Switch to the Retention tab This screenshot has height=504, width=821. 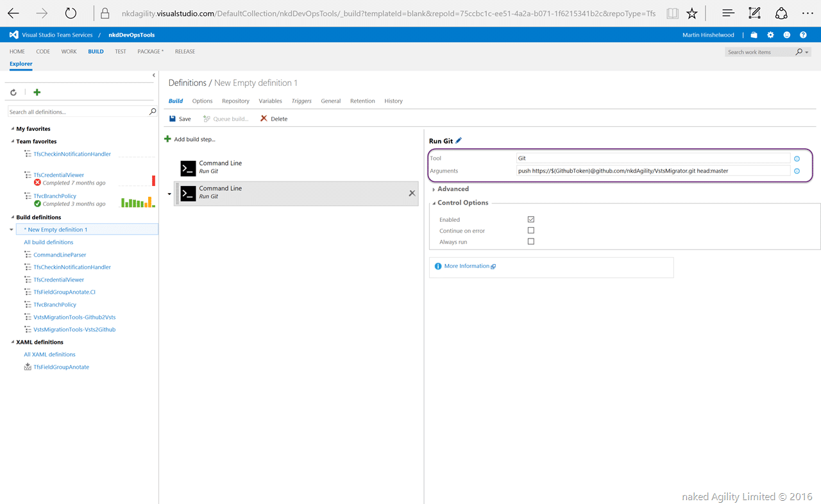pos(362,101)
